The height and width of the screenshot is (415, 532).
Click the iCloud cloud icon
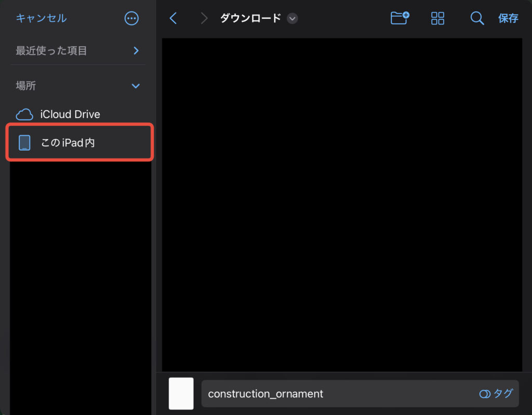(x=24, y=114)
